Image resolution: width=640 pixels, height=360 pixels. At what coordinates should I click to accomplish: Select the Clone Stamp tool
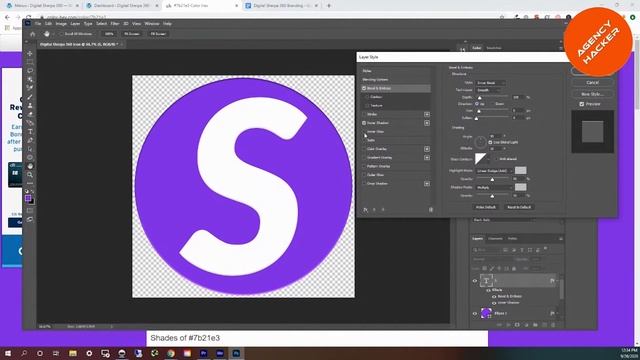coord(30,106)
